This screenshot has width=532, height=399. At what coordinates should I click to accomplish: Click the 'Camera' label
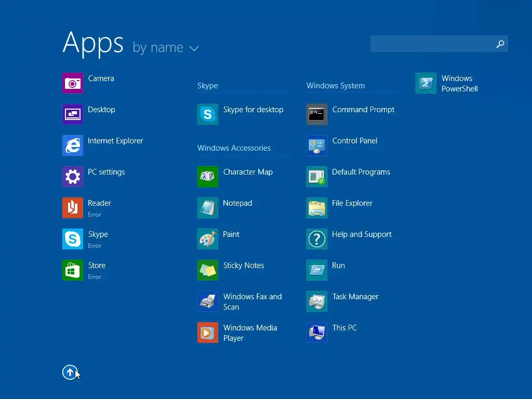[101, 78]
